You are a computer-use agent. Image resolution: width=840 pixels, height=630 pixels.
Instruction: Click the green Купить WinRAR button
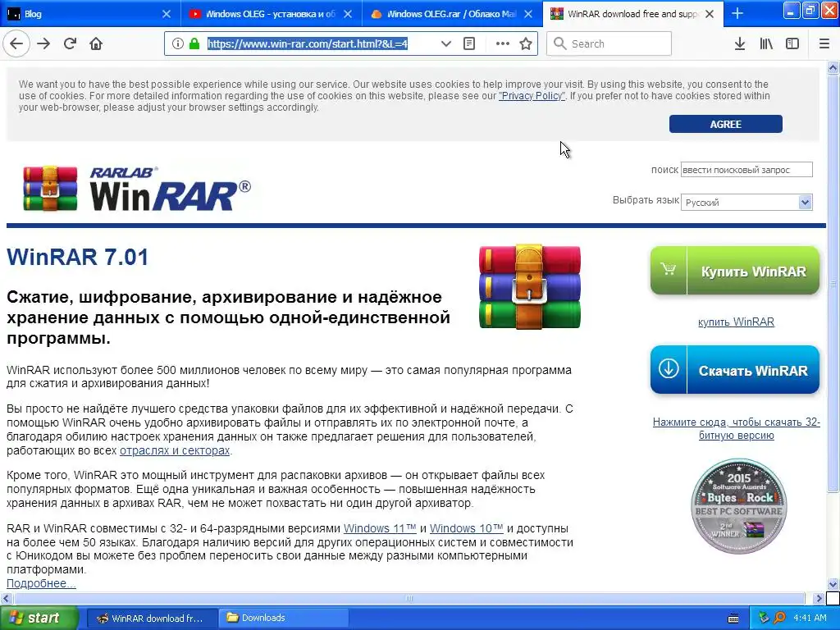(734, 271)
